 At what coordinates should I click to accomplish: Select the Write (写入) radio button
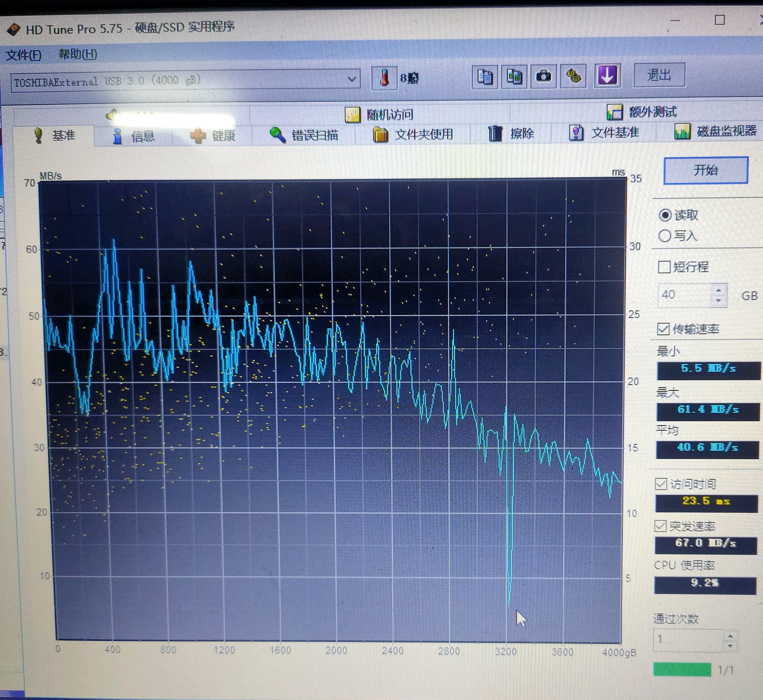pyautogui.click(x=665, y=236)
